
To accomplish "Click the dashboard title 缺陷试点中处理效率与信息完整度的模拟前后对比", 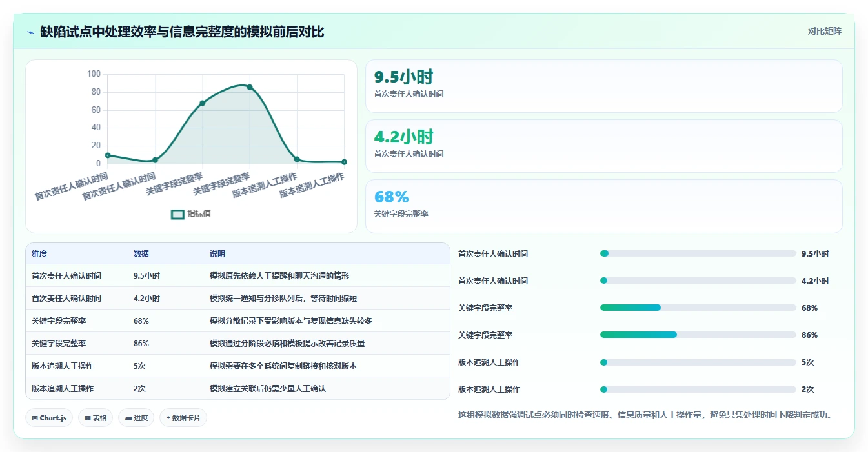I will pos(182,32).
